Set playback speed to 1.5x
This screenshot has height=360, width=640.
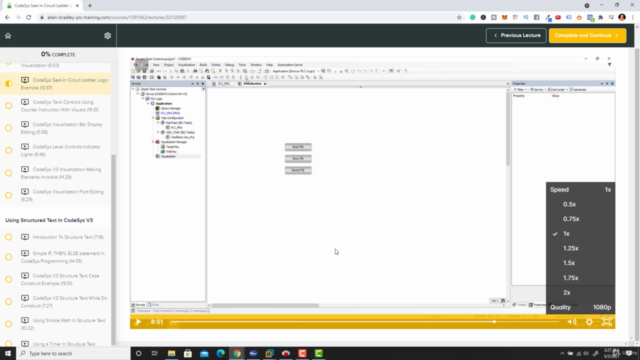tap(569, 263)
